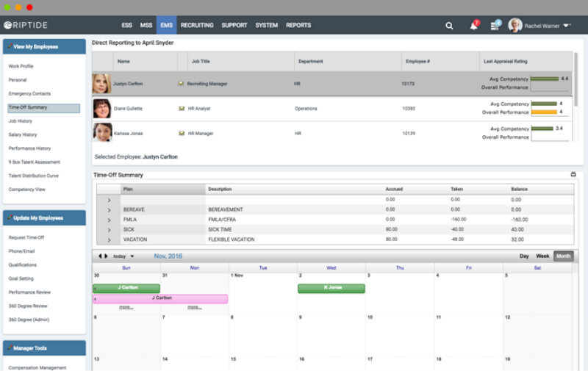This screenshot has height=371, width=588.
Task: Go to next month with right arrow
Action: click(x=105, y=256)
